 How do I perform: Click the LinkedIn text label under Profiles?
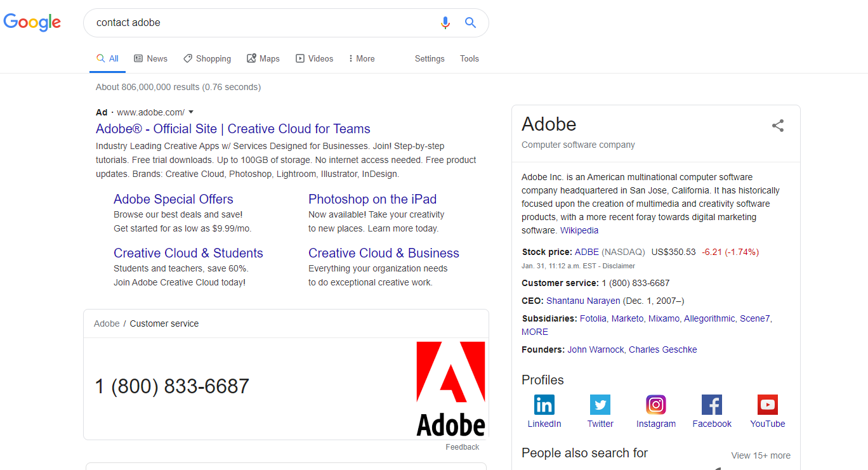click(544, 424)
